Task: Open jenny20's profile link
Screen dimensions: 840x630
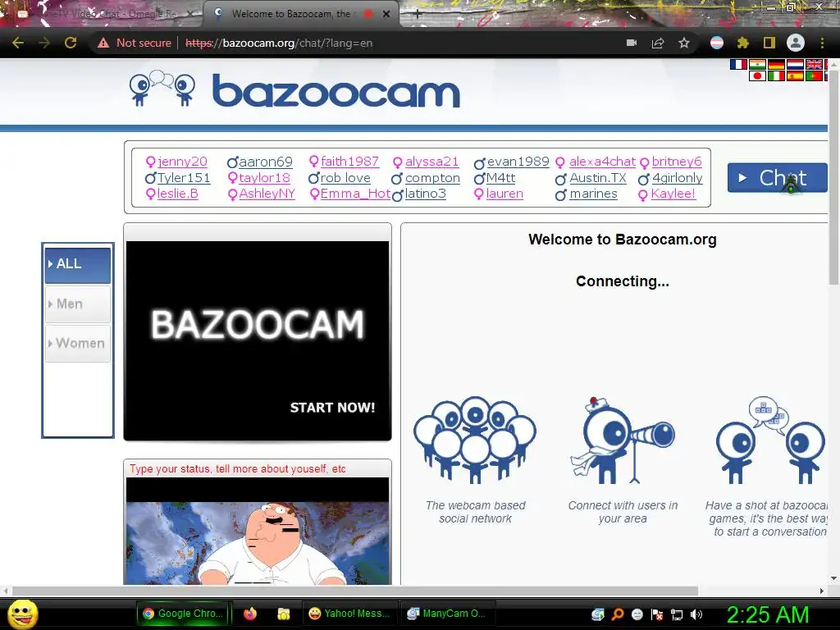Action: point(182,162)
